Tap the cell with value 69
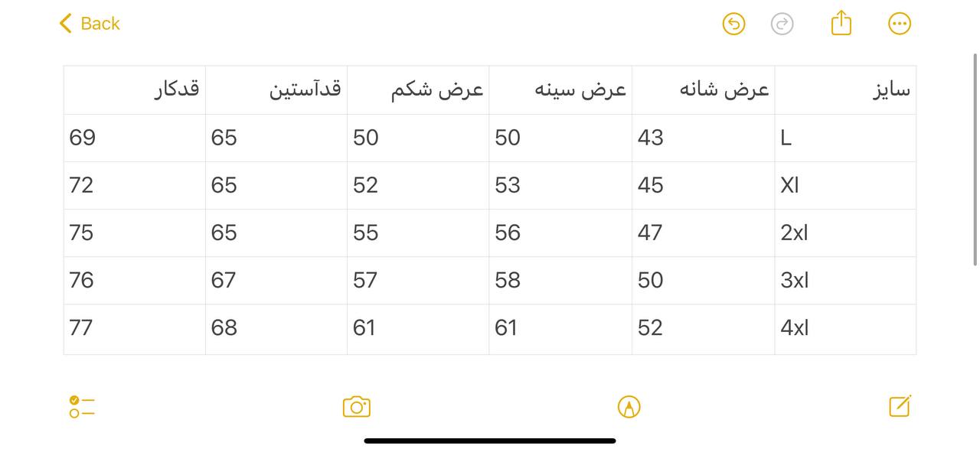The image size is (980, 452). [135, 138]
